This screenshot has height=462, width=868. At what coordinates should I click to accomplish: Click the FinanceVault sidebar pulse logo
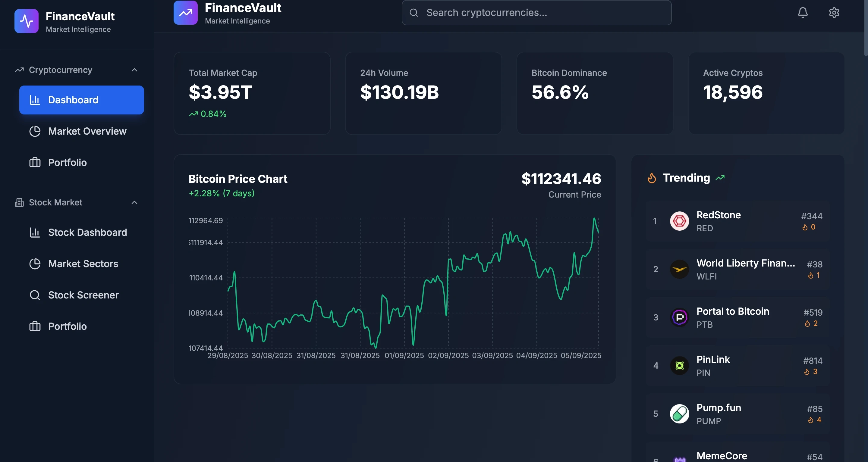point(26,21)
